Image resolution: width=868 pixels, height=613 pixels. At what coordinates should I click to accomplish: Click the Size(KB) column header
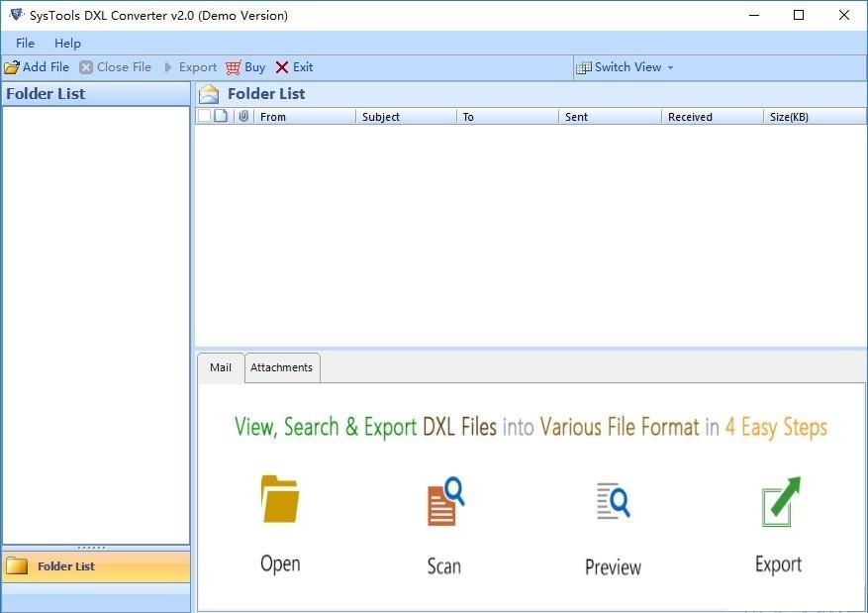coord(814,117)
